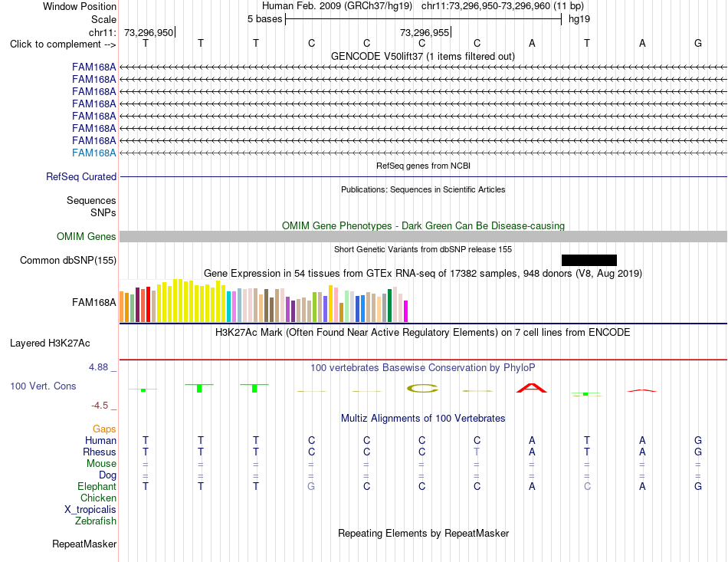728x562 pixels.
Task: Click the 'Dog' species label
Action: pyautogui.click(x=107, y=475)
